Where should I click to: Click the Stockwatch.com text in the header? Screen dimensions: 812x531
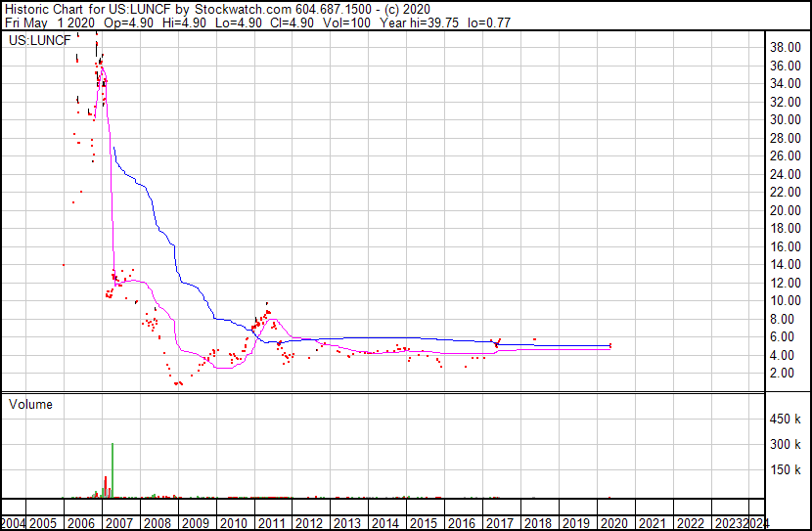pos(244,8)
